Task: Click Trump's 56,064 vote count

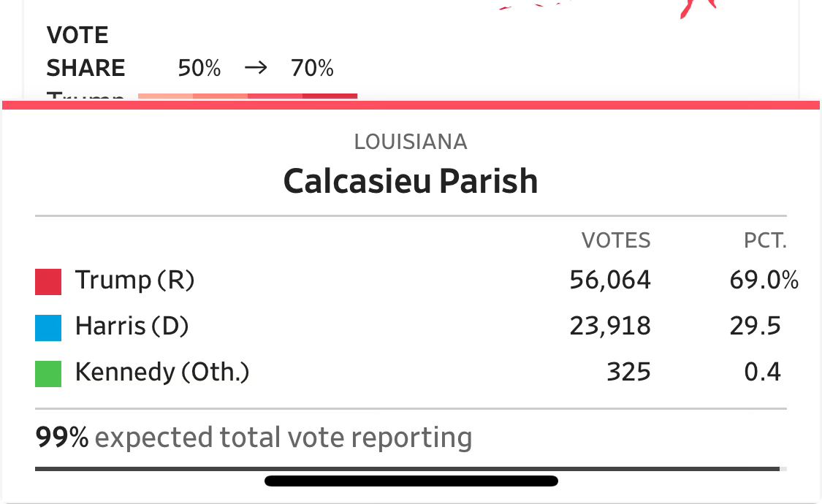Action: click(610, 280)
